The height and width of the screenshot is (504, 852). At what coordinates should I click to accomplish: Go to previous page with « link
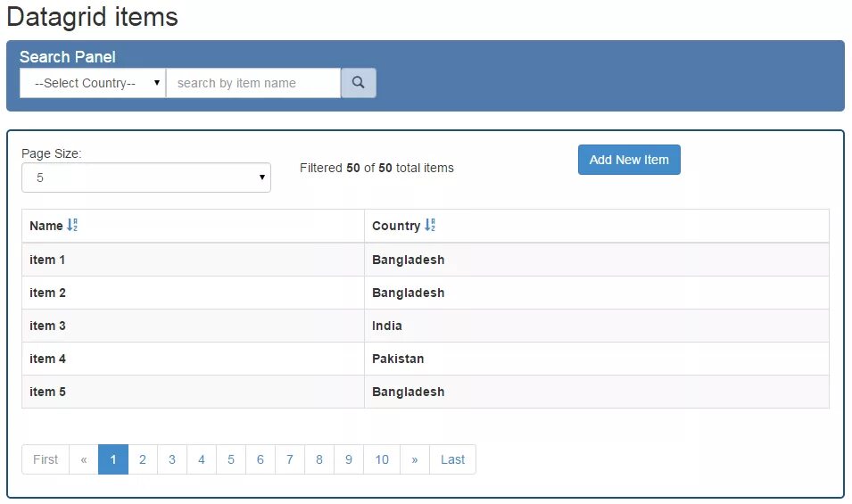pos(84,459)
